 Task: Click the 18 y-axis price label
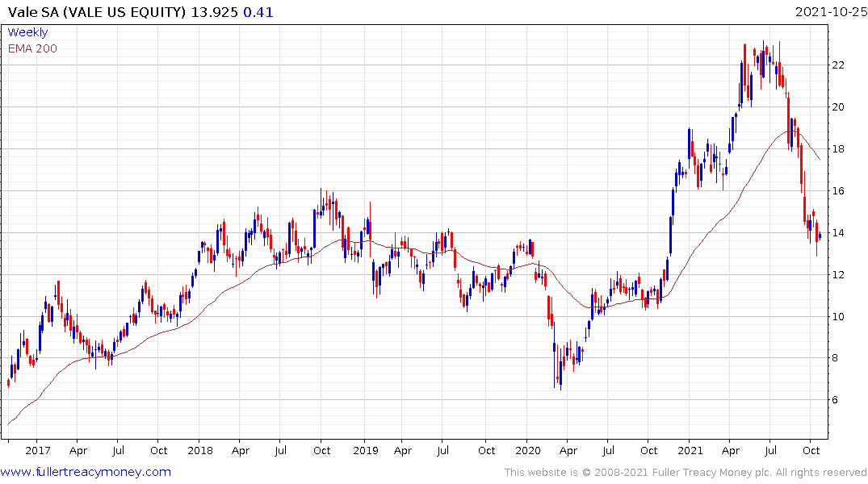click(838, 148)
